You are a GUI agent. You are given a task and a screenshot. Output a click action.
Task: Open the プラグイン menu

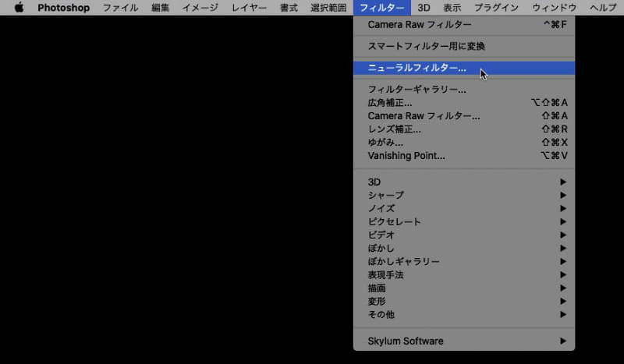(x=496, y=8)
